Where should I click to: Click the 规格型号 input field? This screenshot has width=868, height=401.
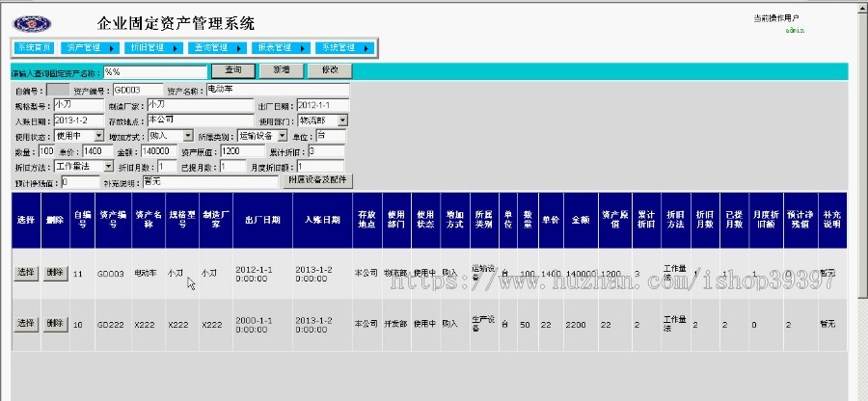pos(78,105)
